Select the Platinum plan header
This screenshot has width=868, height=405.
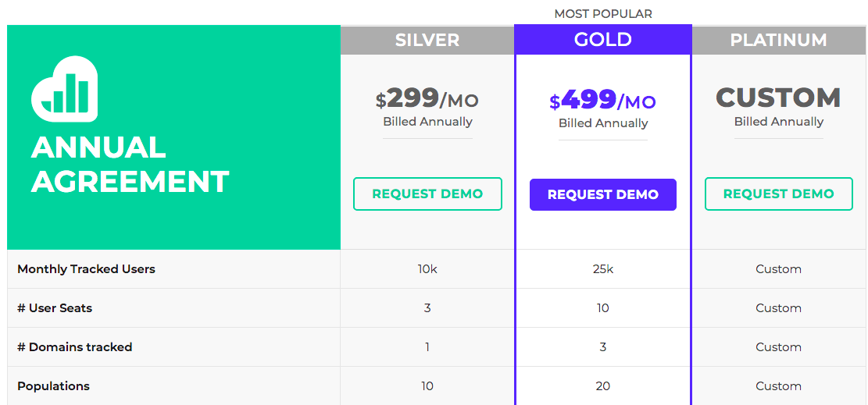(x=778, y=41)
